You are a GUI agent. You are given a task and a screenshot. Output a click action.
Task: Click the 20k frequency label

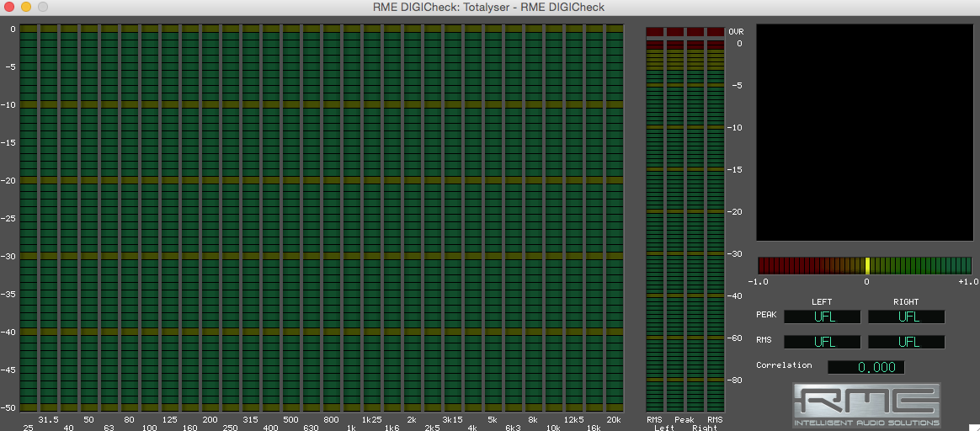coord(615,419)
